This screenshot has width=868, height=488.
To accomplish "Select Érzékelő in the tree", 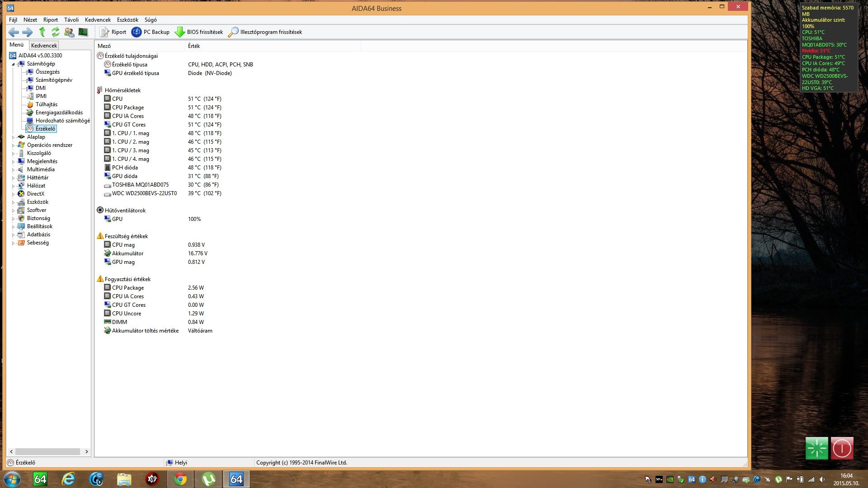I will [45, 129].
